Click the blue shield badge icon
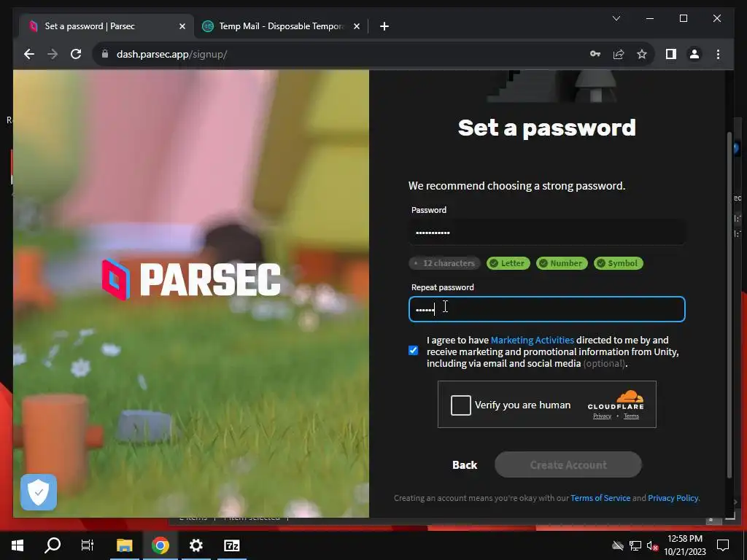 39,492
